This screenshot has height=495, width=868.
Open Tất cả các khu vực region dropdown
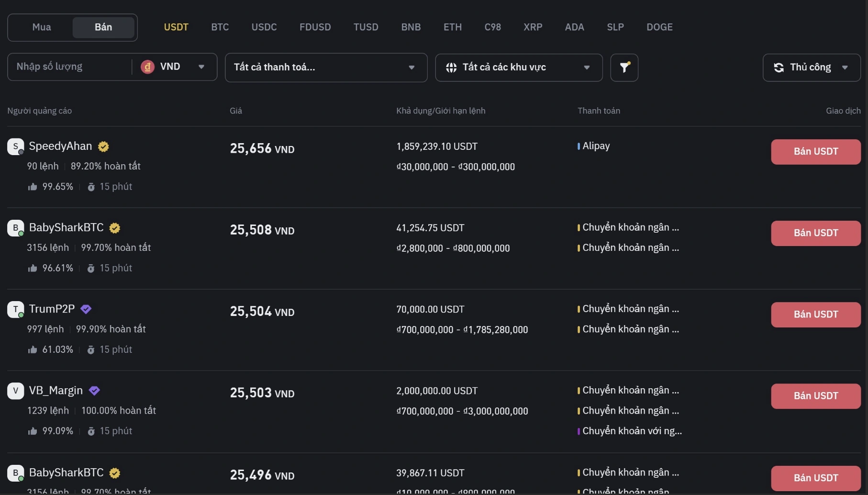click(519, 67)
